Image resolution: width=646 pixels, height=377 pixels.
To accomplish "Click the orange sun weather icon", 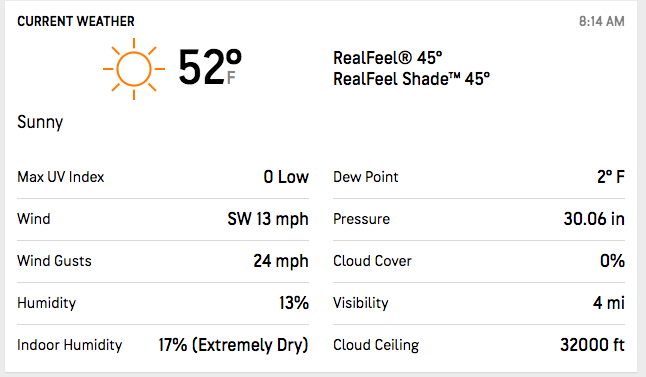I will point(134,69).
